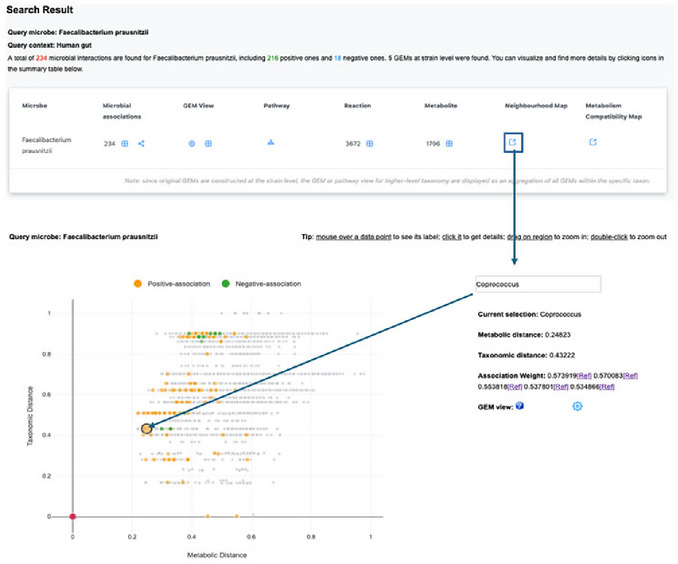Click the Metabolic distance 0.24823 value
The height and width of the screenshot is (564, 678).
[558, 335]
